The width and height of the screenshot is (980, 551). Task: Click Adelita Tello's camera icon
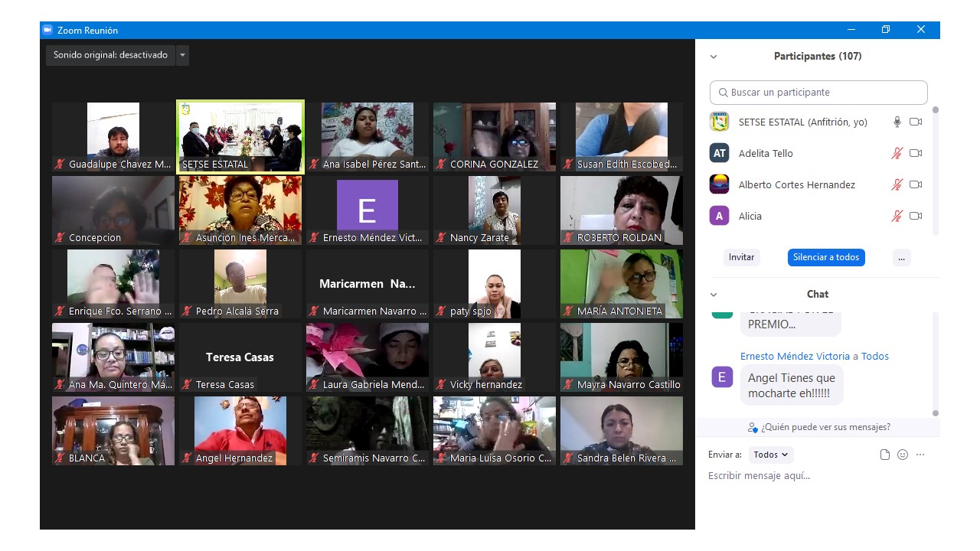click(916, 153)
